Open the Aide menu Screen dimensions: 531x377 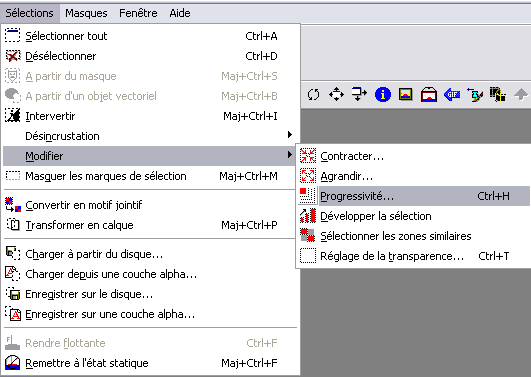click(x=180, y=13)
